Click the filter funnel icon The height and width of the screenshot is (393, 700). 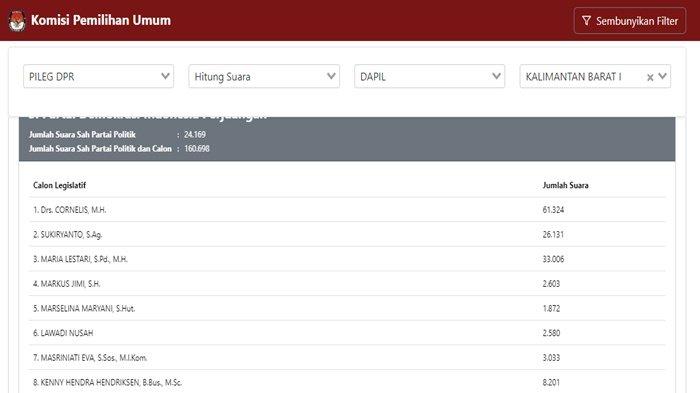tap(586, 21)
